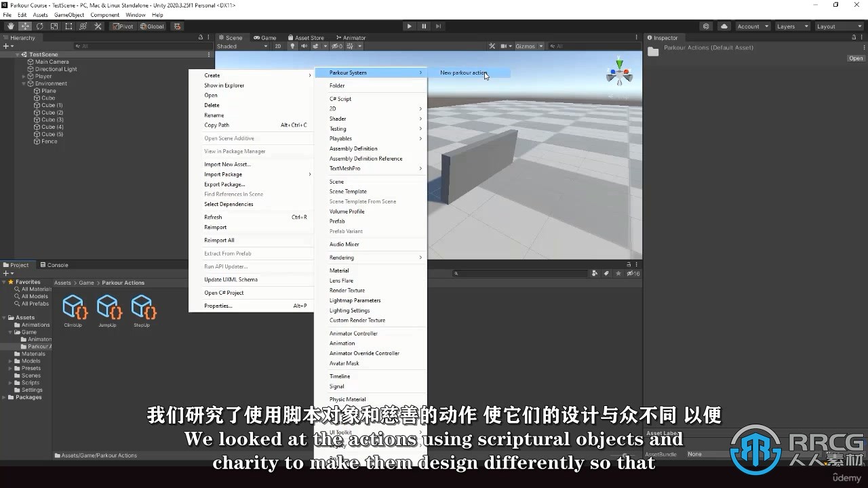Image resolution: width=868 pixels, height=488 pixels.
Task: Toggle Global handle rotation
Action: [x=152, y=26]
